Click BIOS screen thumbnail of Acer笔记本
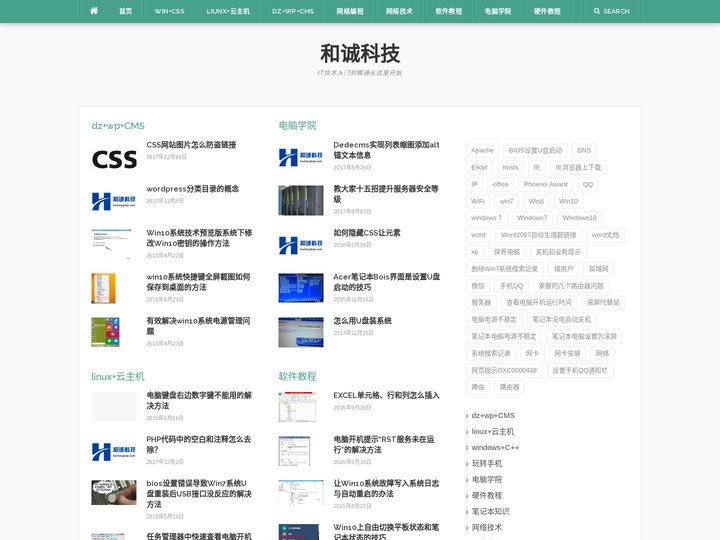Image resolution: width=720 pixels, height=540 pixels. tap(301, 288)
